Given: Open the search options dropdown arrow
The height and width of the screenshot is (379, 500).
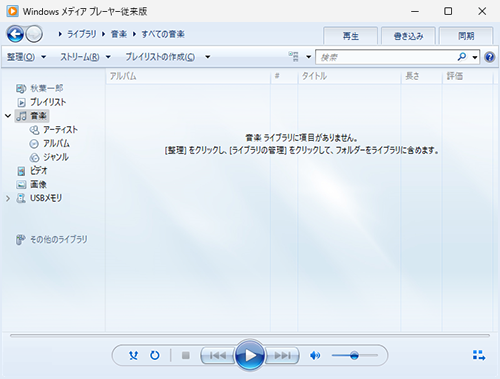Looking at the screenshot, I should pyautogui.click(x=475, y=57).
